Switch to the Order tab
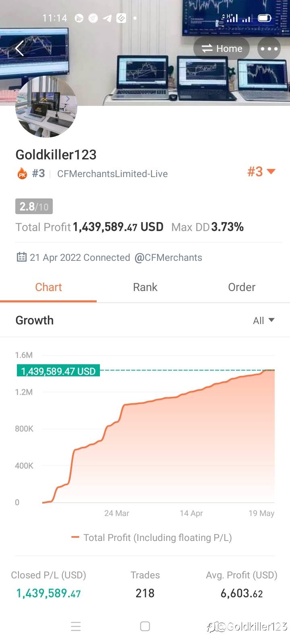The image size is (290, 644). pyautogui.click(x=242, y=287)
